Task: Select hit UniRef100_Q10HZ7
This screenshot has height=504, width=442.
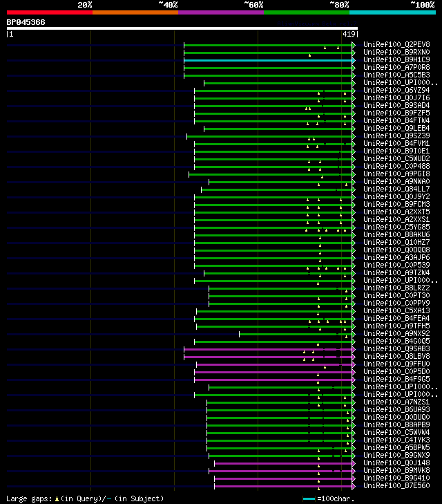Action: 396,243
